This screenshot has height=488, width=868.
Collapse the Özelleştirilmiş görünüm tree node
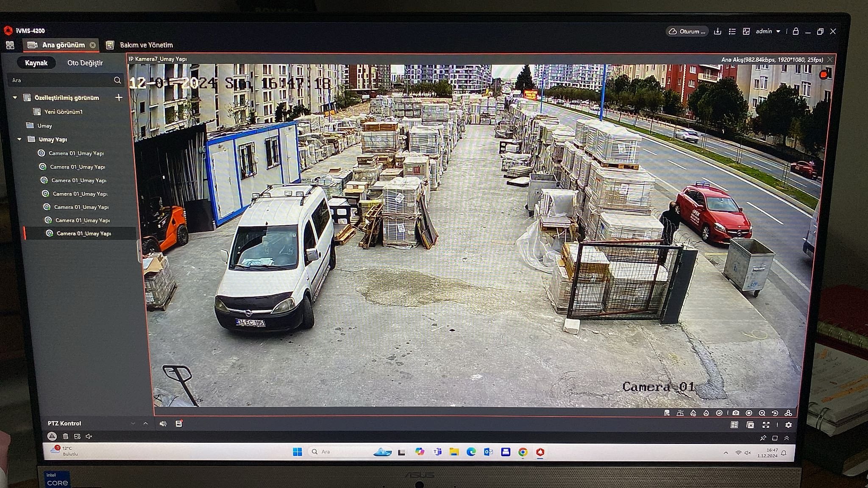click(x=15, y=98)
